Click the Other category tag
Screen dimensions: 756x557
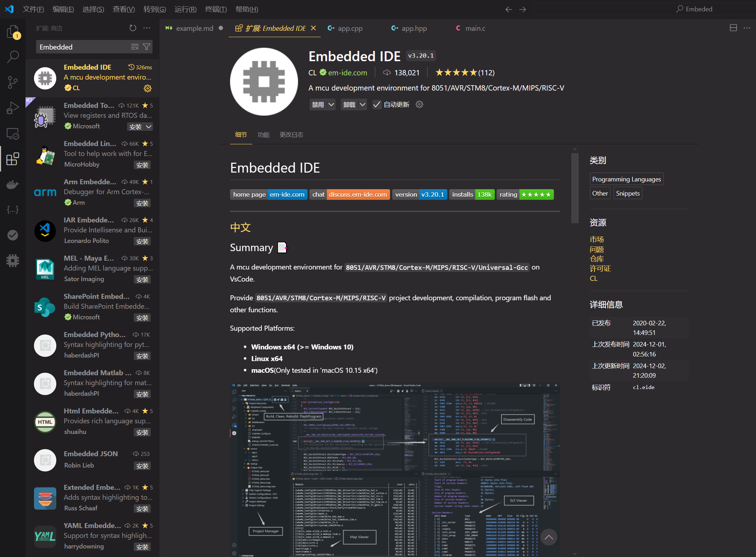pos(600,193)
